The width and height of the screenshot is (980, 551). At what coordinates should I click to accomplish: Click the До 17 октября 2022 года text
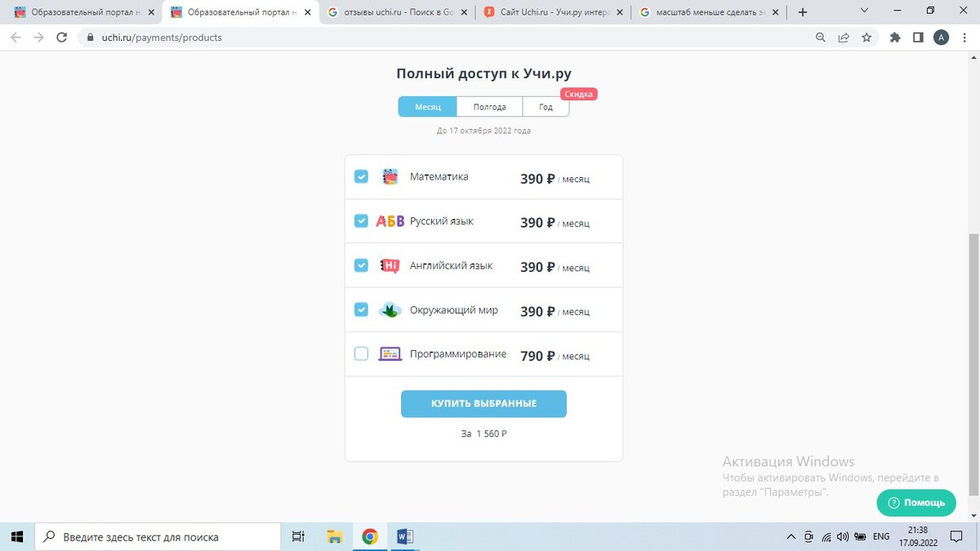(x=483, y=131)
